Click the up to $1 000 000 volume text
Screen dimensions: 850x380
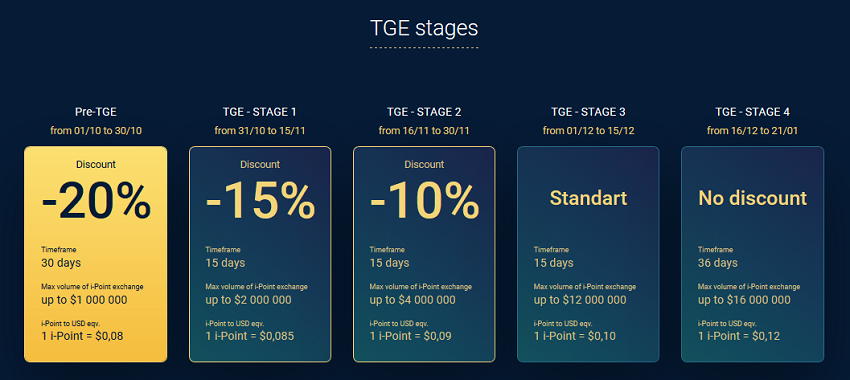click(x=84, y=300)
